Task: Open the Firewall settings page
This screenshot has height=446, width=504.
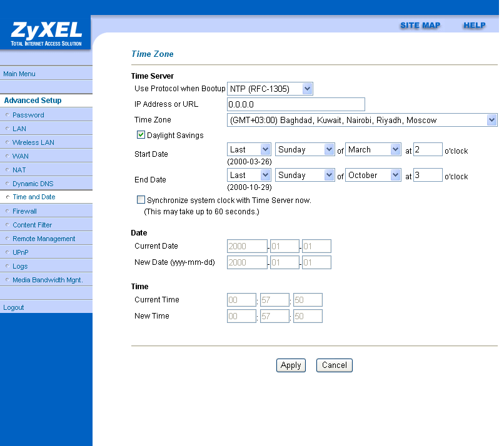Action: click(x=24, y=211)
